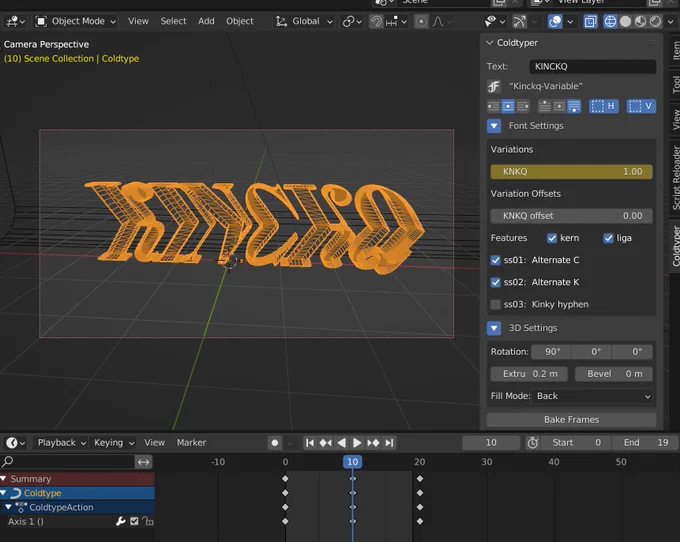Jump to the timeline end frame
This screenshot has height=542, width=680.
tap(389, 443)
